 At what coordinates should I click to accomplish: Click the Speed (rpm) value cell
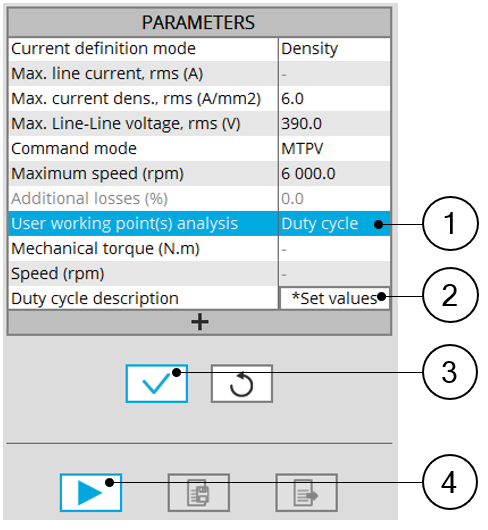(x=334, y=274)
